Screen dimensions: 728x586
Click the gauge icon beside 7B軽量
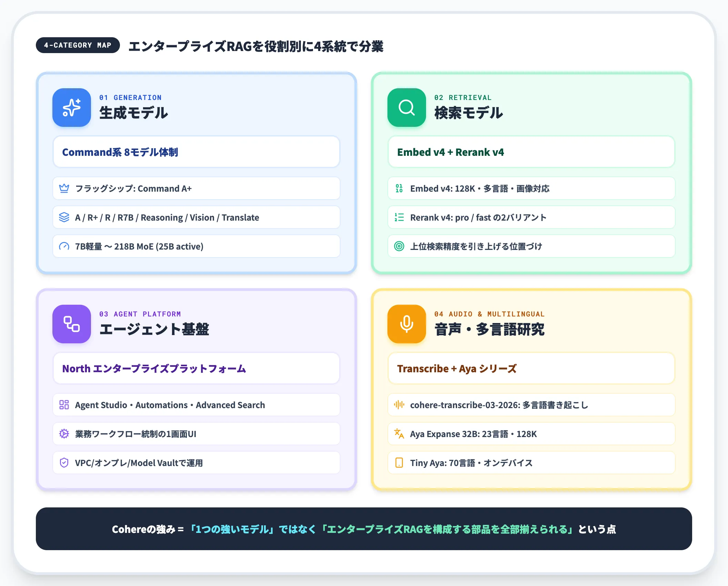point(64,246)
